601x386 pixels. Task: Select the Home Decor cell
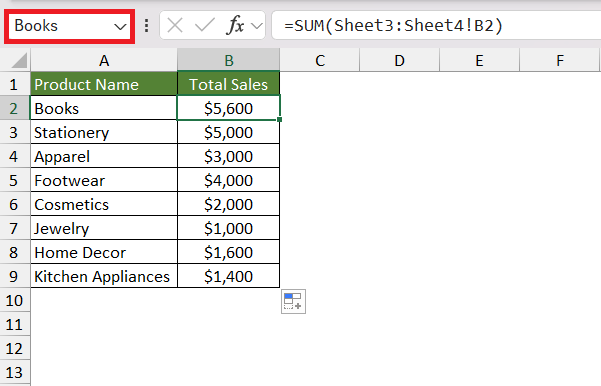point(104,252)
